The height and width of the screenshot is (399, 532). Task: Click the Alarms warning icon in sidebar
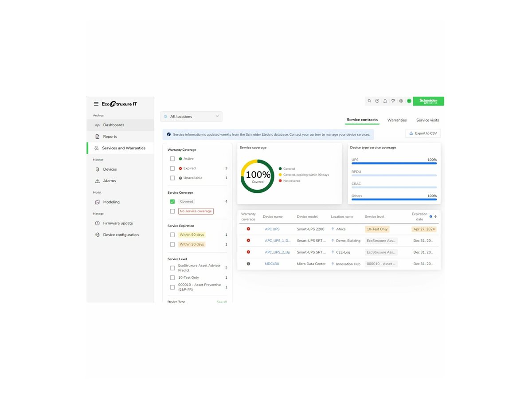pyautogui.click(x=98, y=181)
